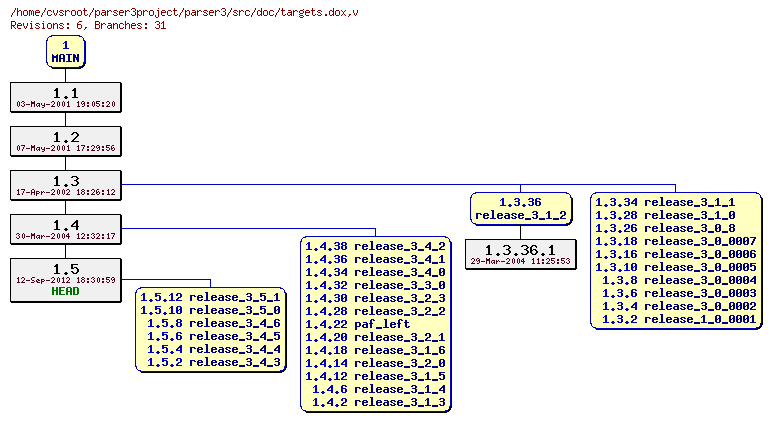Click branch 1.3.10 release_3_0_0005
771x421 pixels.
tap(676, 268)
